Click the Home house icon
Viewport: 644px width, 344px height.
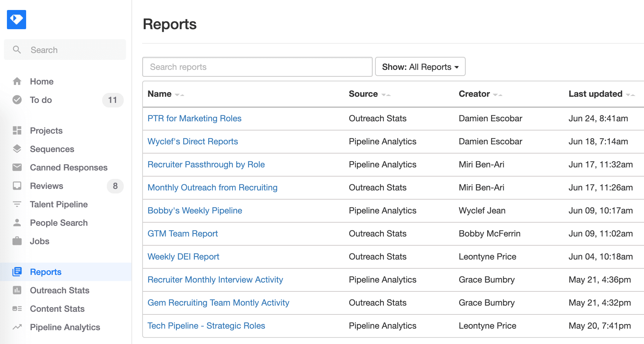click(17, 81)
